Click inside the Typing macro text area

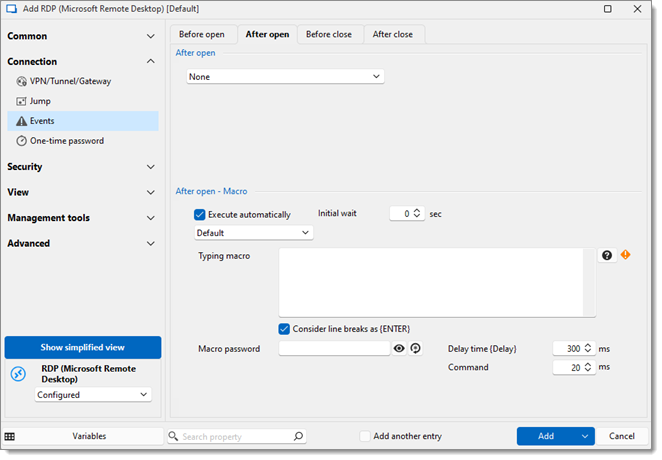click(431, 282)
